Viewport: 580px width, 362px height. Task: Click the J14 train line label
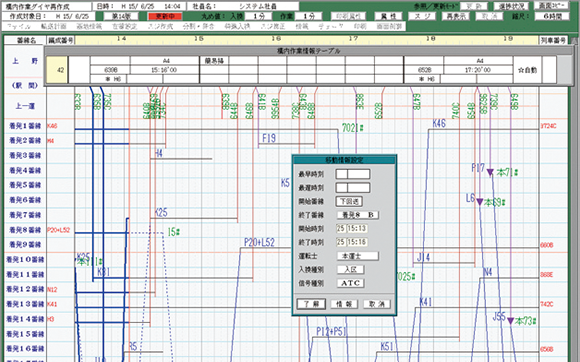point(423,257)
